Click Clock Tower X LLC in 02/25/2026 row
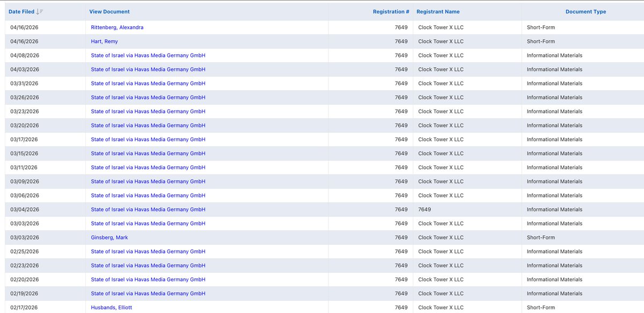The height and width of the screenshot is (313, 644). pos(441,251)
